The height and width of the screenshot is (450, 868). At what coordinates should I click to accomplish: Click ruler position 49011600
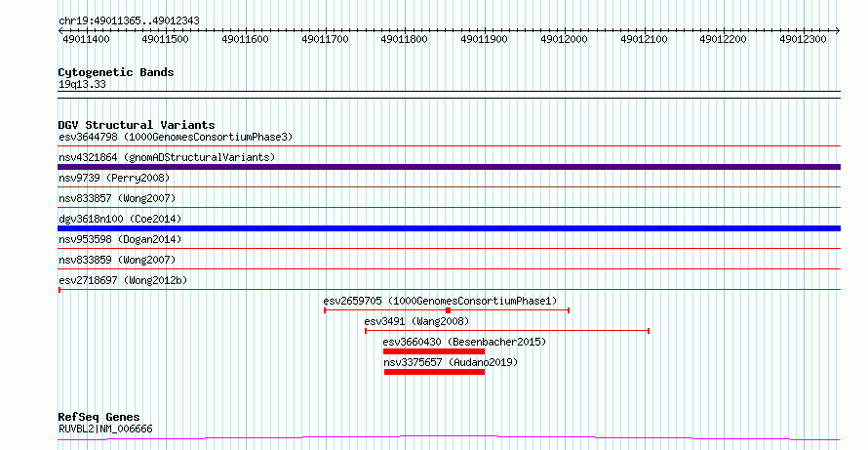(x=245, y=39)
